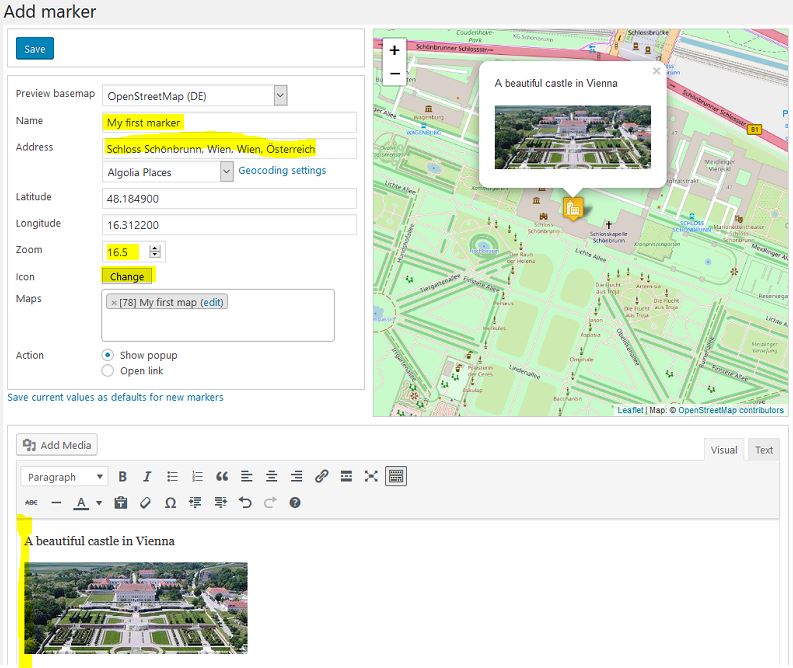Toggle bold formatting in editor toolbar
The width and height of the screenshot is (793, 668).
pyautogui.click(x=122, y=476)
